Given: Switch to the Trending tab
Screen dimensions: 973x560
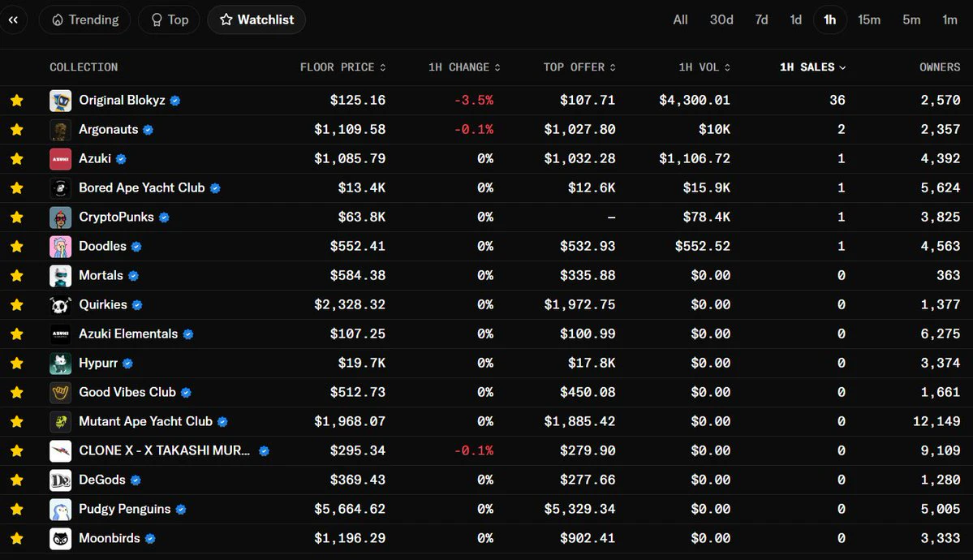Looking at the screenshot, I should pos(85,19).
